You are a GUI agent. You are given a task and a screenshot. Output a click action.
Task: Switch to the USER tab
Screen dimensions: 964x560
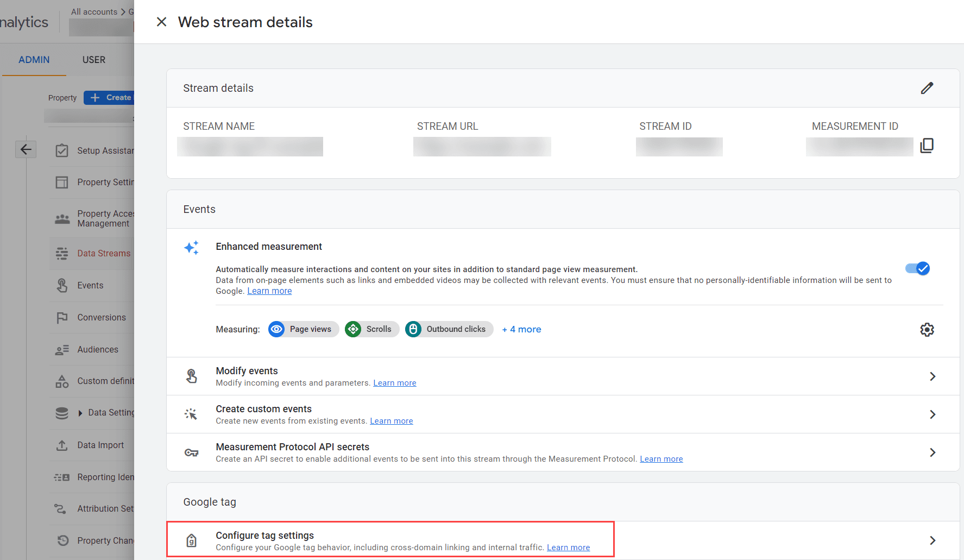pos(94,60)
